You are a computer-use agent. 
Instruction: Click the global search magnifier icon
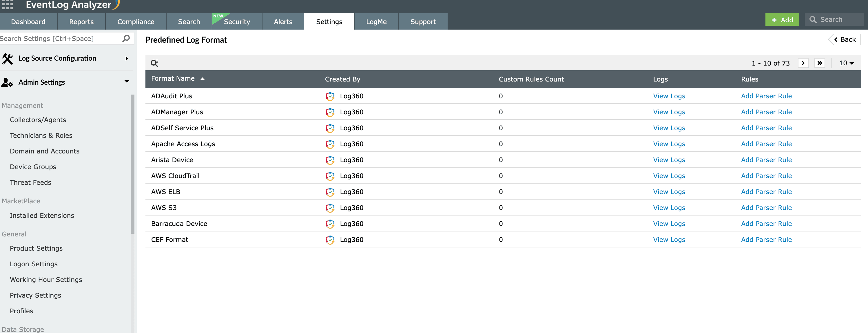[x=813, y=19]
